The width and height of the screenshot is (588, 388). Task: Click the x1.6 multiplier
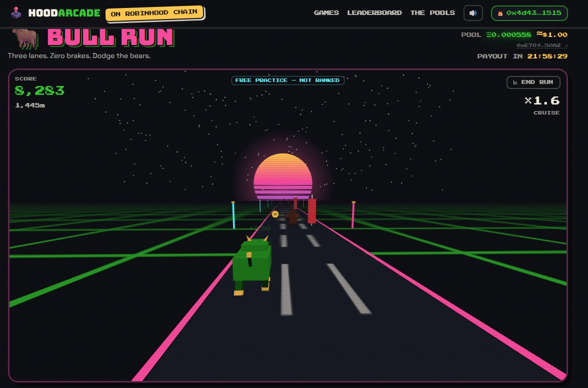point(542,100)
